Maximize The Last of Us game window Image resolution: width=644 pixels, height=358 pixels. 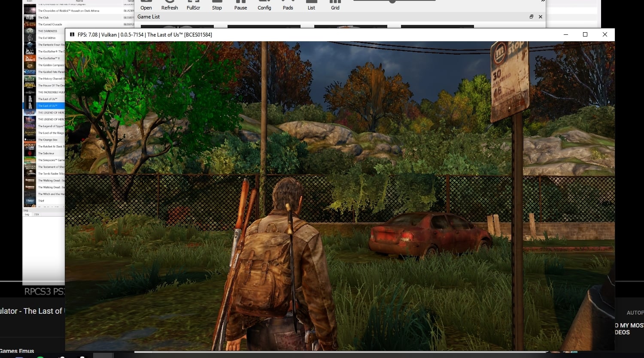(585, 35)
